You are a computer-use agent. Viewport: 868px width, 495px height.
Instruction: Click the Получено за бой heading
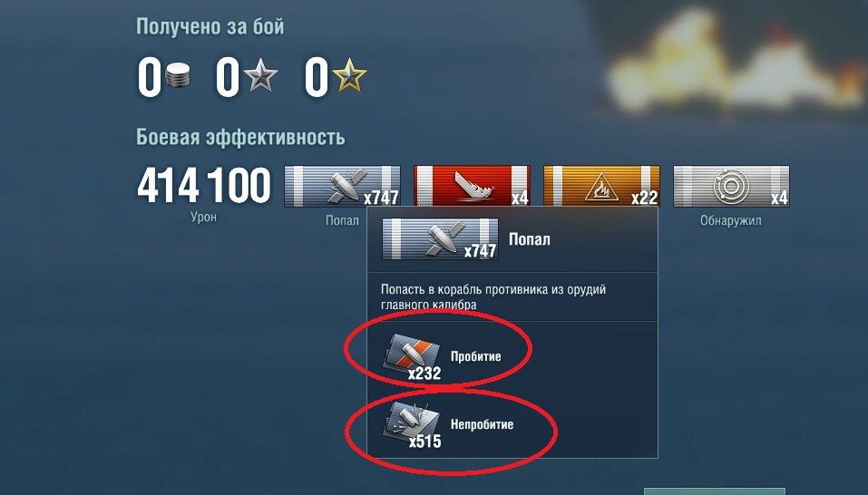[x=210, y=26]
